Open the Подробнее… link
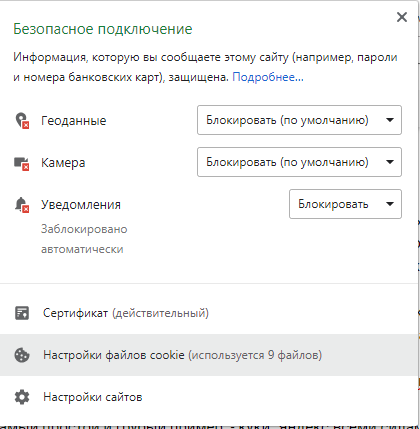 pyautogui.click(x=268, y=77)
